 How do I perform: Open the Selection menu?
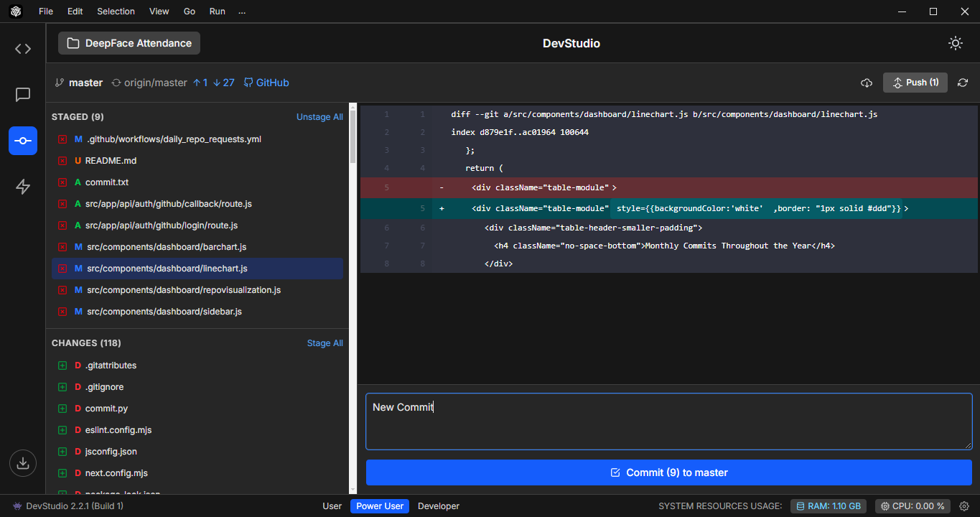(116, 11)
